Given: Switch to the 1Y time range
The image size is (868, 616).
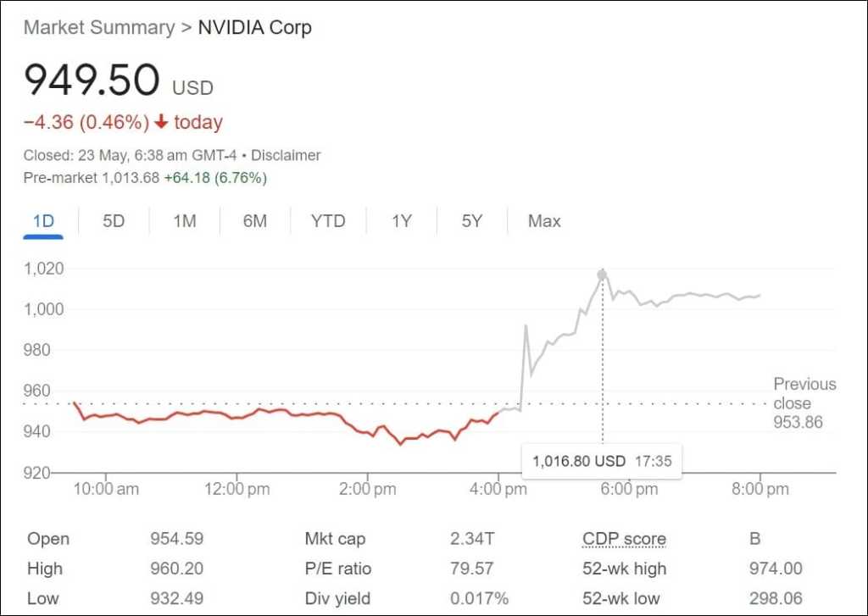Looking at the screenshot, I should tap(401, 221).
